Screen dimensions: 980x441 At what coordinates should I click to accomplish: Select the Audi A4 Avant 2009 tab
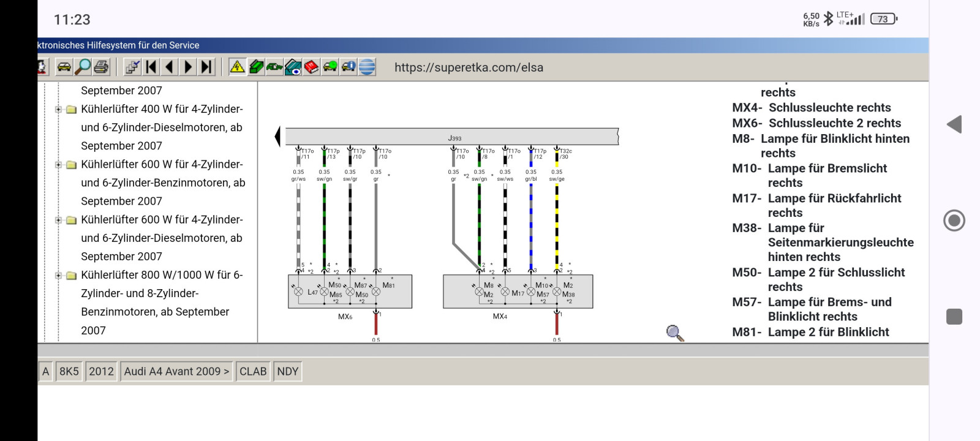tap(176, 371)
